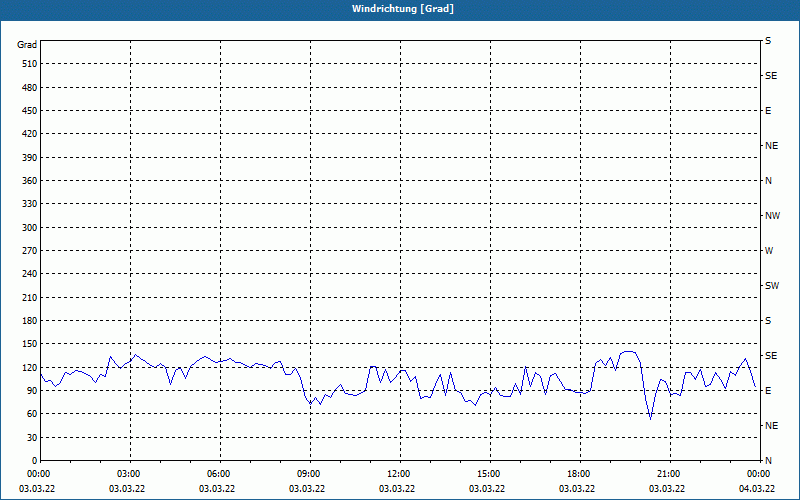The image size is (800, 500).
Task: Pick the "E" compass label on the 450 gridline
Action: tap(768, 111)
